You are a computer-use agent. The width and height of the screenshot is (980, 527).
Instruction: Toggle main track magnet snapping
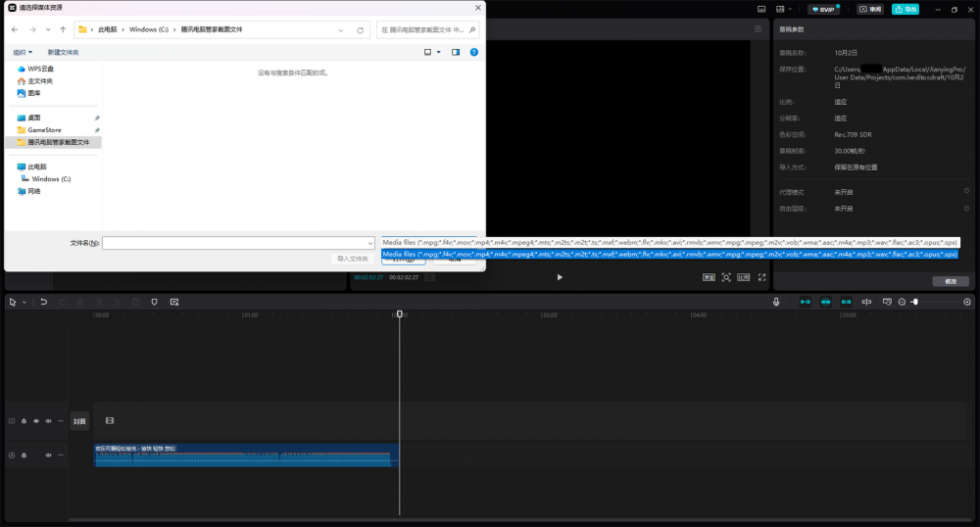(x=805, y=303)
